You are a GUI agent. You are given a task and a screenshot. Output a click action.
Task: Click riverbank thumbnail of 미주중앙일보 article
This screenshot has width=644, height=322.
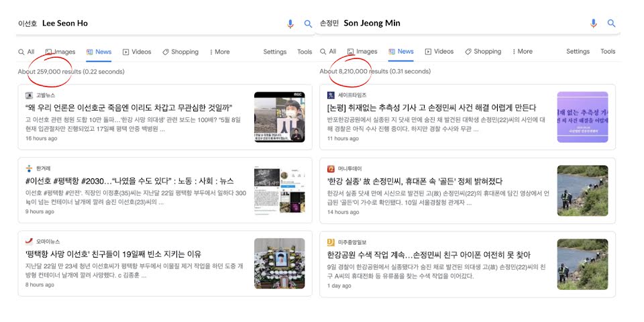(x=582, y=264)
